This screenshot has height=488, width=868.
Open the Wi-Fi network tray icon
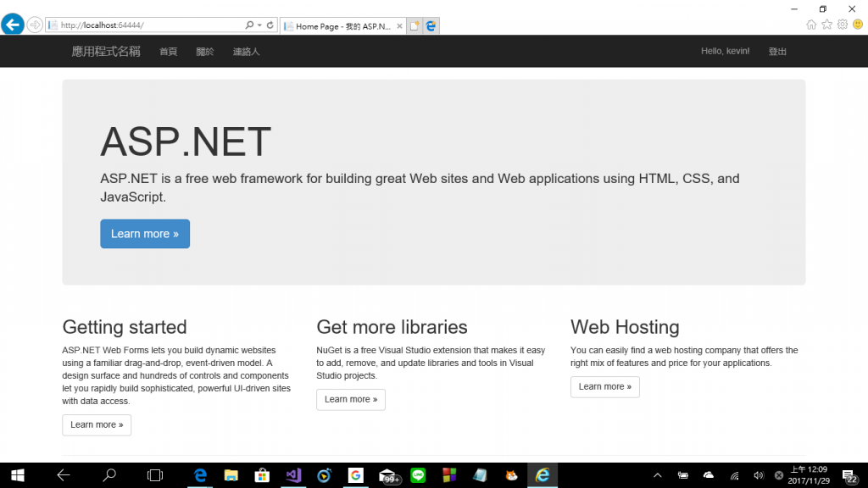pyautogui.click(x=734, y=476)
